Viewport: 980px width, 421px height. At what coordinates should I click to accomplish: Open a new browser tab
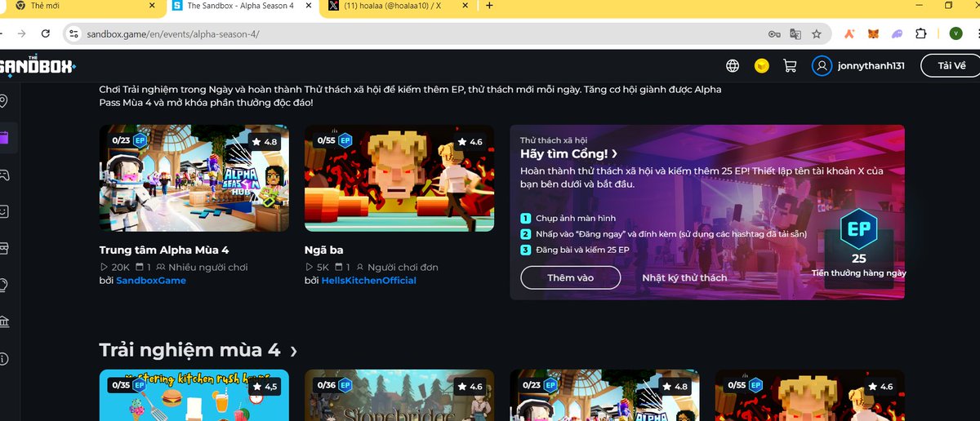pos(489,6)
